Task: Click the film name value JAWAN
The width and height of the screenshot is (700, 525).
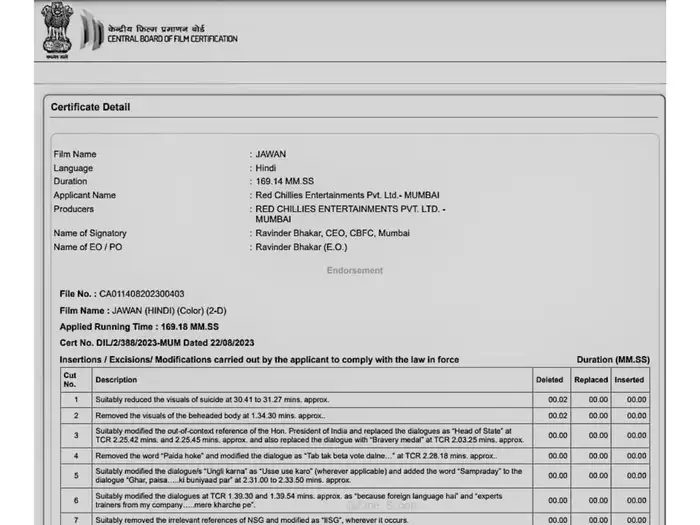Action: point(270,154)
